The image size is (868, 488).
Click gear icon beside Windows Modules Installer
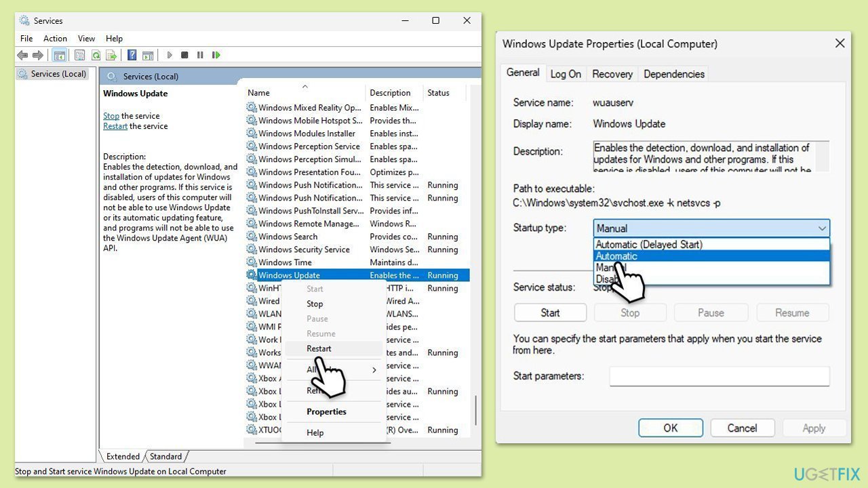[252, 134]
